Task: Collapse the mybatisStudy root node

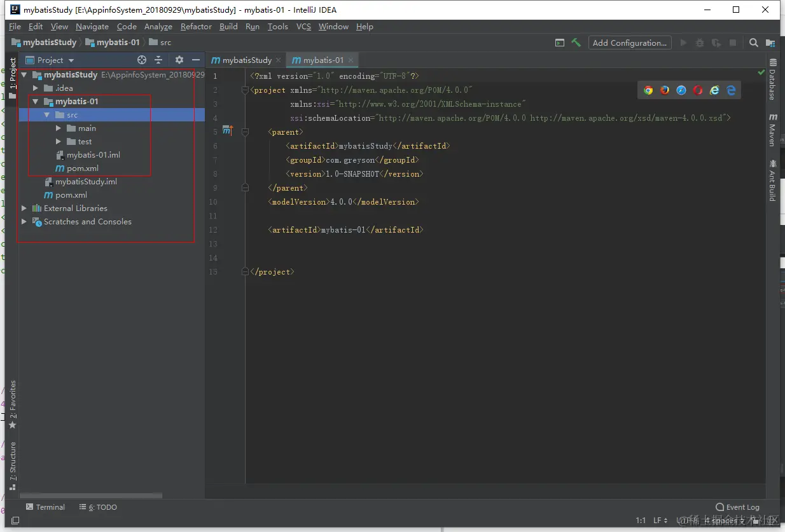Action: [x=24, y=75]
